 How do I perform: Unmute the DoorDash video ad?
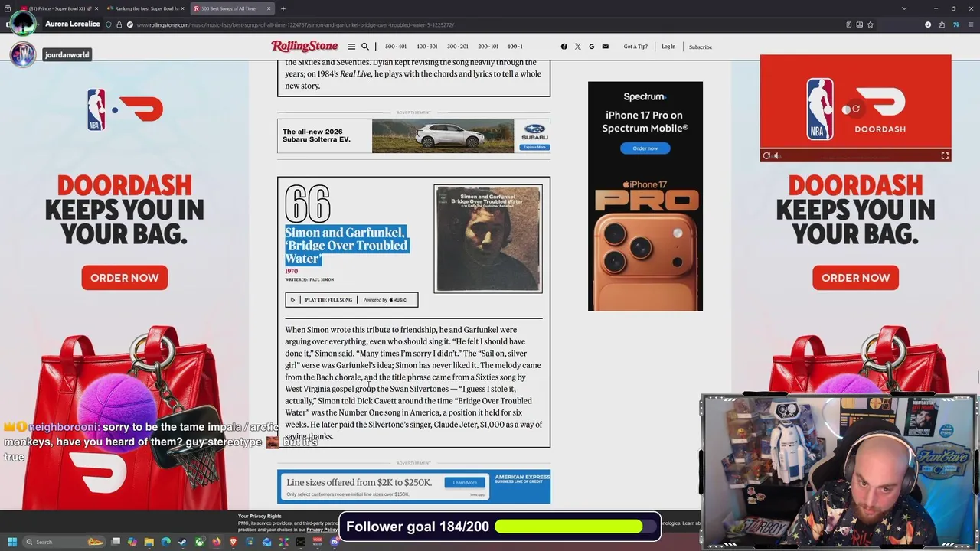(777, 155)
